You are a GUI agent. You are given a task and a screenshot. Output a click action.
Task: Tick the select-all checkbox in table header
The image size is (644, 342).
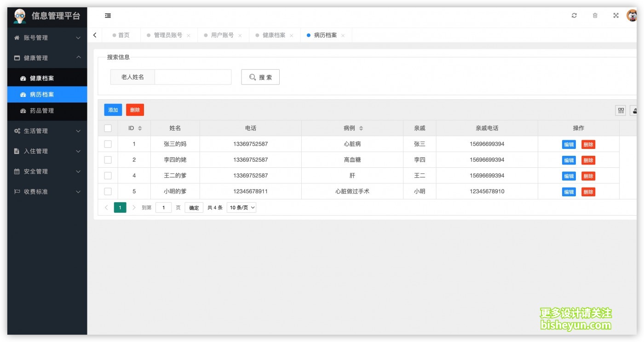tap(108, 128)
